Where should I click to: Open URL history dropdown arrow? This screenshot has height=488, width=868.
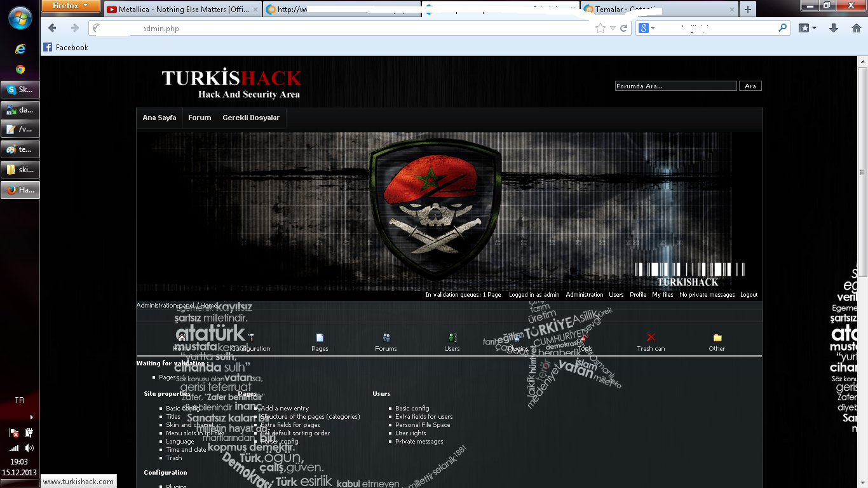[613, 28]
